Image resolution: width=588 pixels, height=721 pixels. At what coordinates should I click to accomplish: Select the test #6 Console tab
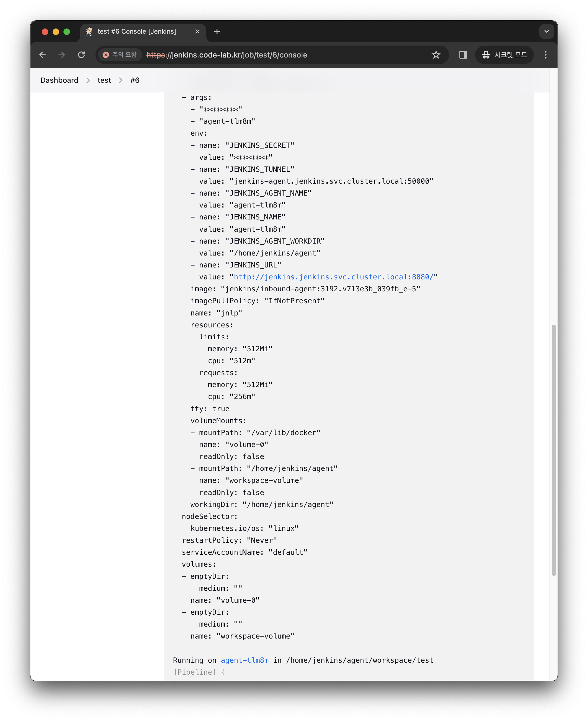click(136, 31)
